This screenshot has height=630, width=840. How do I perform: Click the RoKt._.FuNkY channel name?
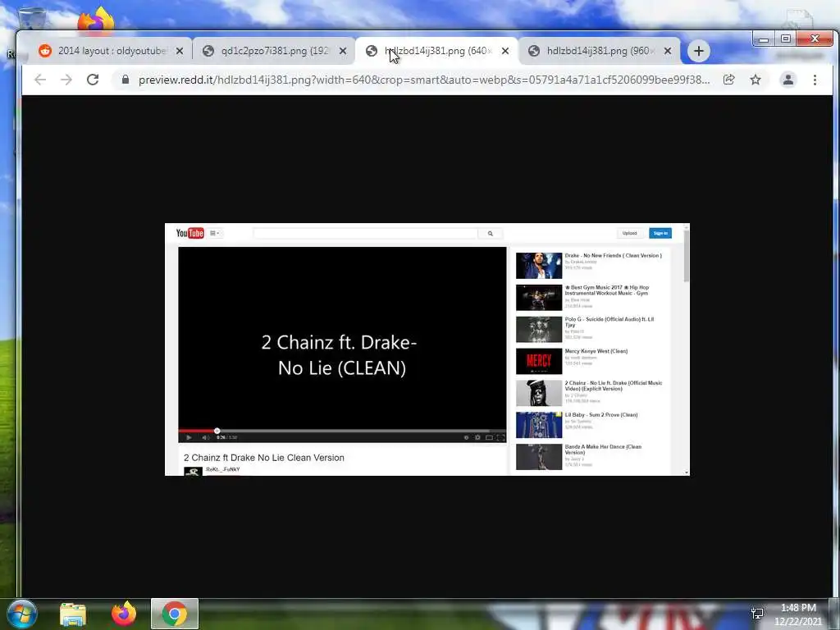223,469
